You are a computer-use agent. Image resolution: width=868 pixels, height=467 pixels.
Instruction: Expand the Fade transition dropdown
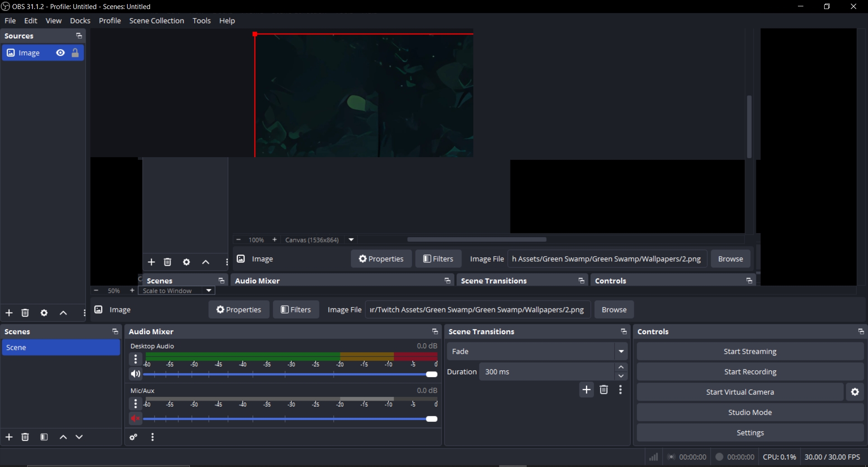[621, 351]
